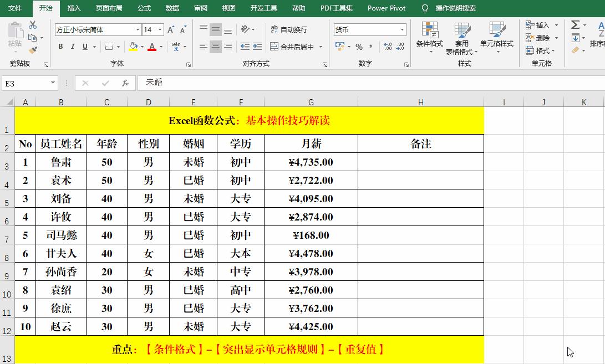Expand the number format 货币 dropdown
This screenshot has width=605, height=364.
click(x=402, y=29)
